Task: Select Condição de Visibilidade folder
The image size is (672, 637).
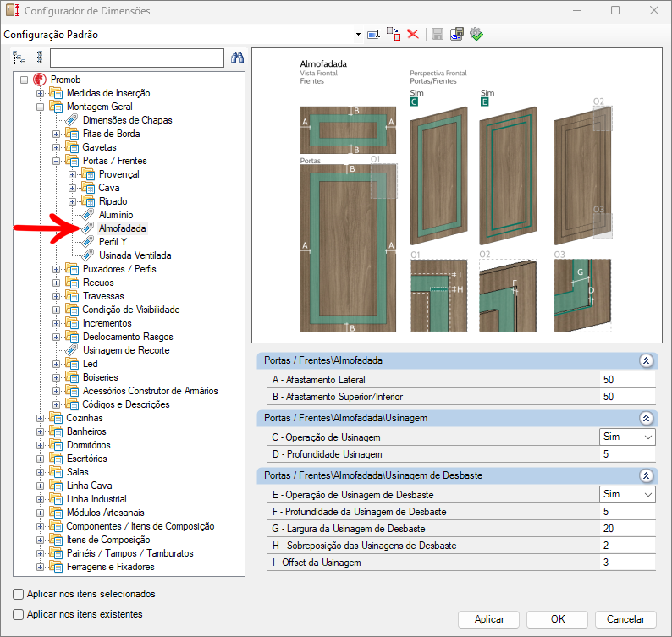Action: coord(131,310)
